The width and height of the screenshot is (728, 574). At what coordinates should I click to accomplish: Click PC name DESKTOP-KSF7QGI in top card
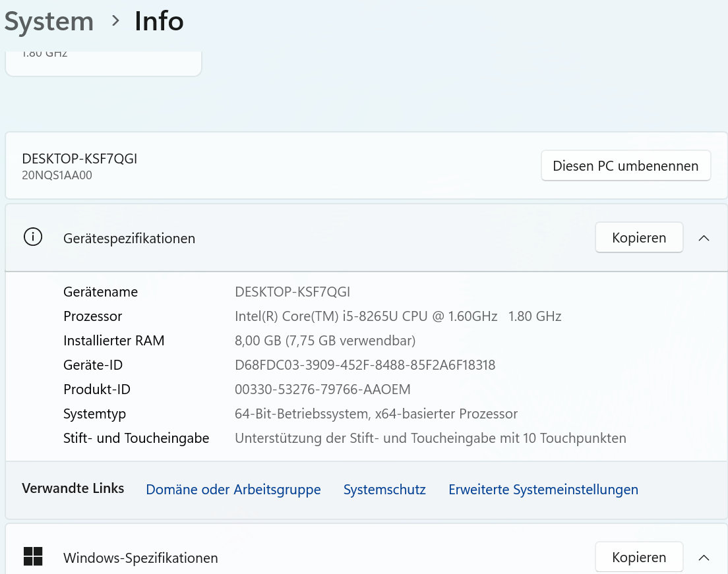79,159
